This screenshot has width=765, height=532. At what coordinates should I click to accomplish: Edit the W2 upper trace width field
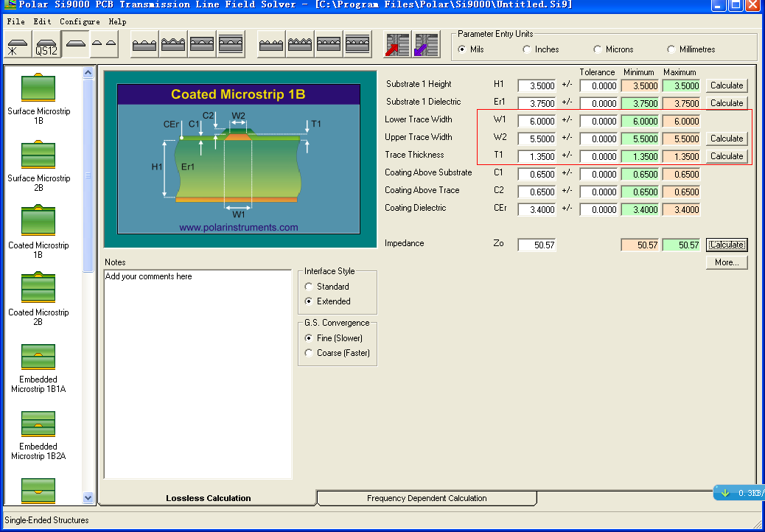(x=537, y=139)
